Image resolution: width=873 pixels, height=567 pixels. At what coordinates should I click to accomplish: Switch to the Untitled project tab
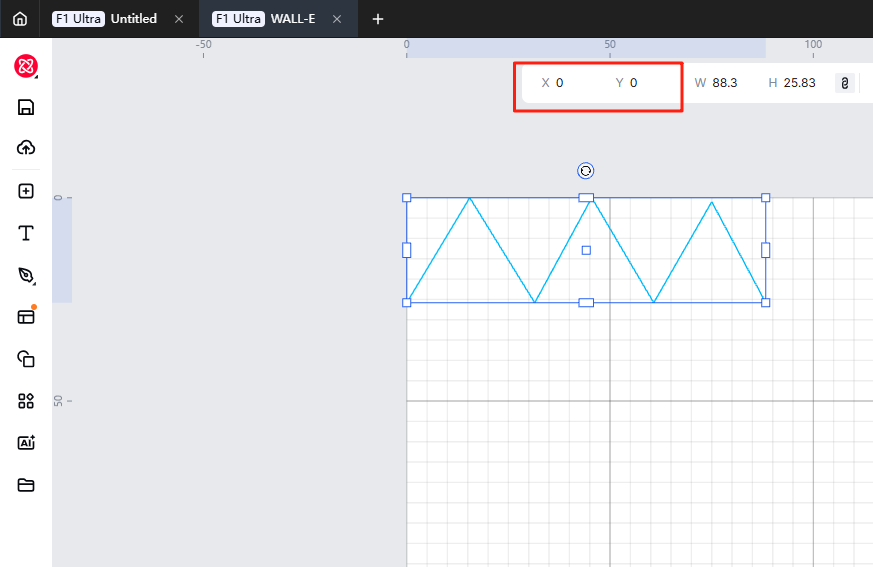click(133, 19)
